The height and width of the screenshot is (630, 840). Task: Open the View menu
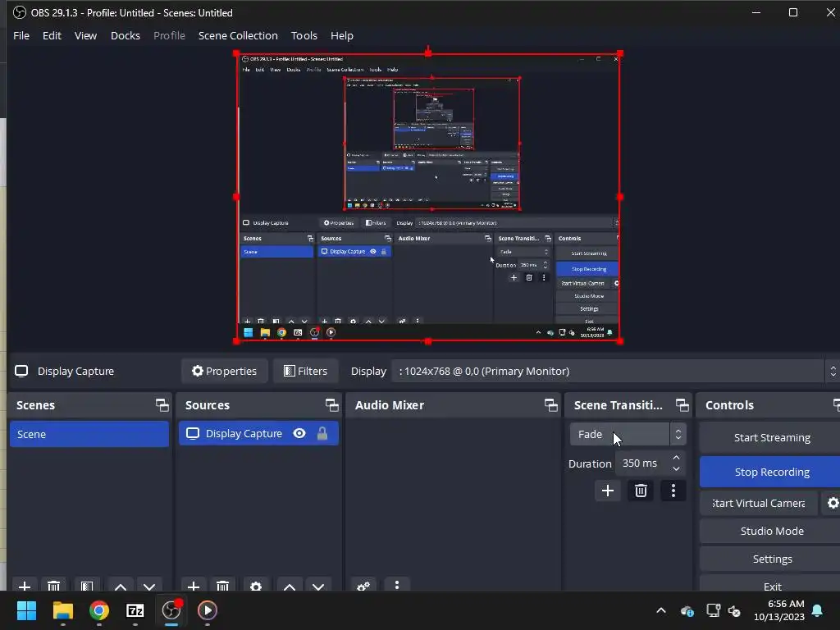[85, 35]
